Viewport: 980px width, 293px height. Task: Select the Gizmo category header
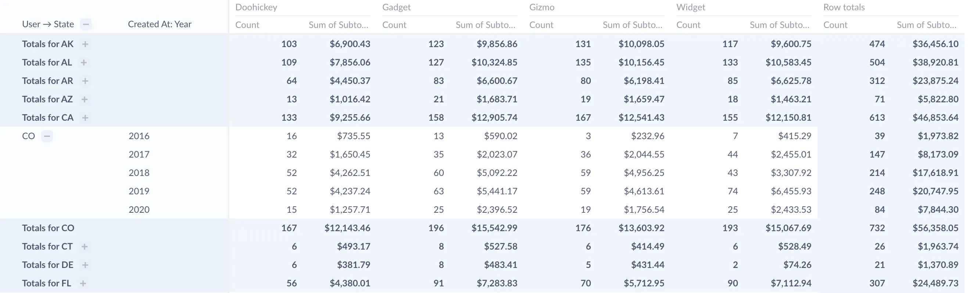point(542,7)
